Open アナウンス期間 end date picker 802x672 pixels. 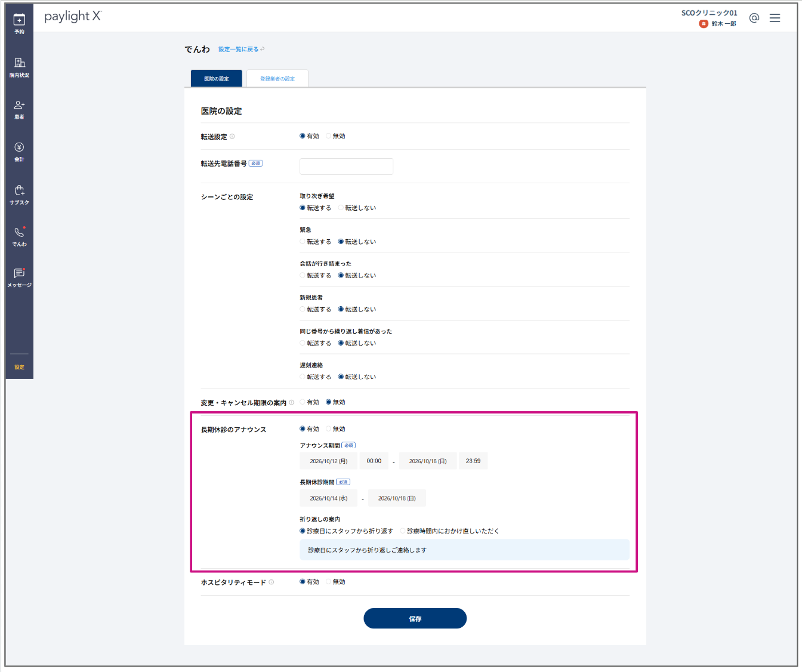click(x=428, y=461)
